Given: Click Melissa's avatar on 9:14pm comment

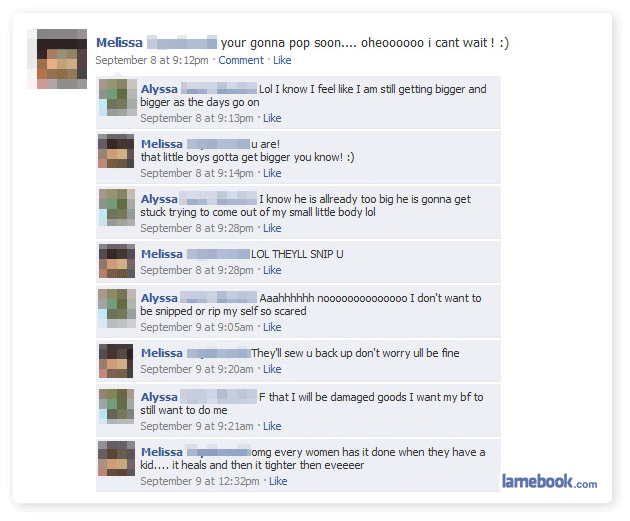Looking at the screenshot, I should point(116,151).
